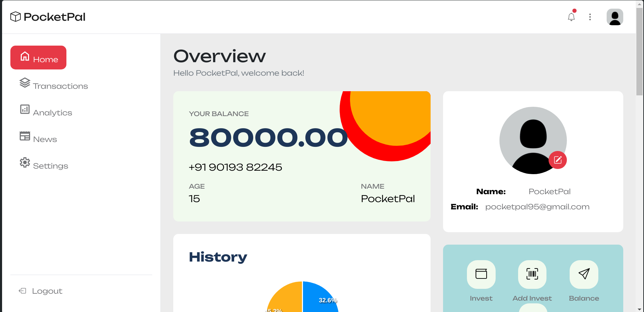Click the large profile picture

[533, 140]
